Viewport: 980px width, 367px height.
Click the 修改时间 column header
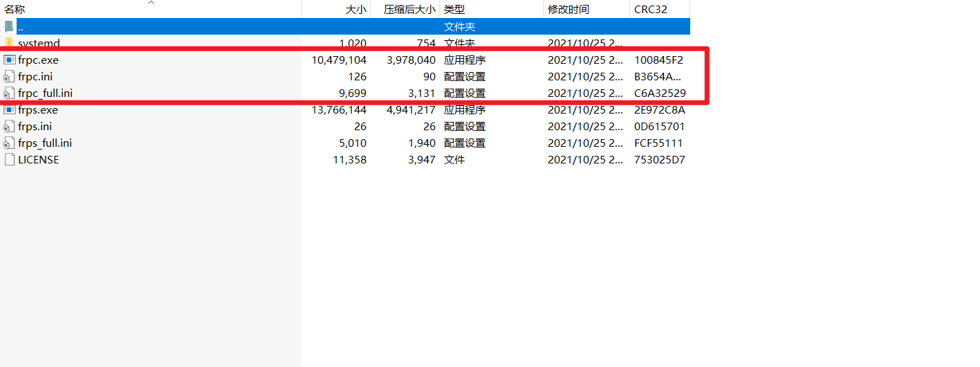coord(568,10)
